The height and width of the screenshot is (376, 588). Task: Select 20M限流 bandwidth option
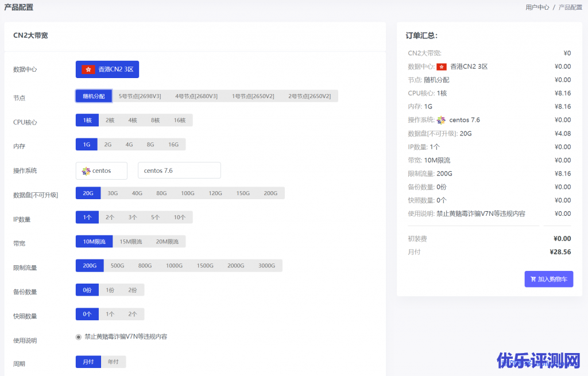(167, 242)
